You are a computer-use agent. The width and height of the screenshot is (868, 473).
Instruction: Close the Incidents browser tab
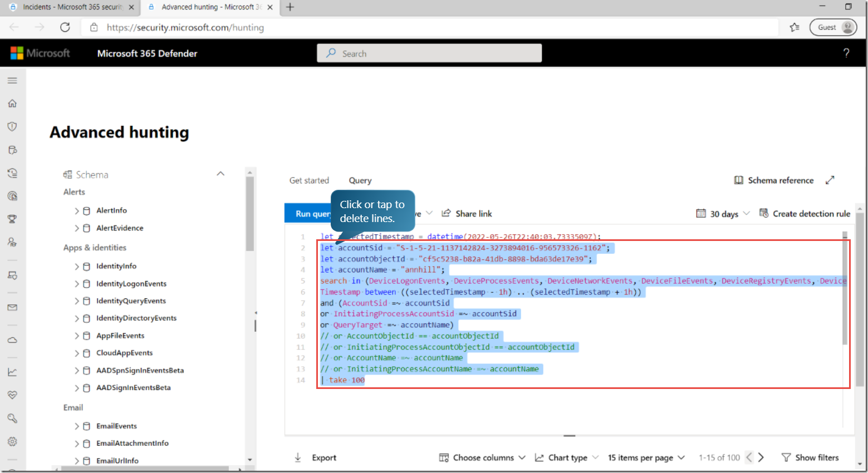tap(131, 7)
